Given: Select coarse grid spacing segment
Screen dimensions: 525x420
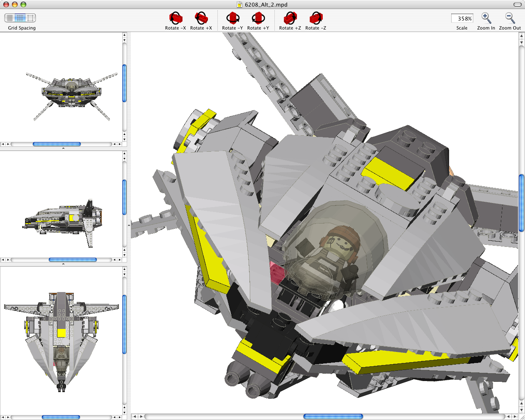Looking at the screenshot, I should click(x=31, y=18).
